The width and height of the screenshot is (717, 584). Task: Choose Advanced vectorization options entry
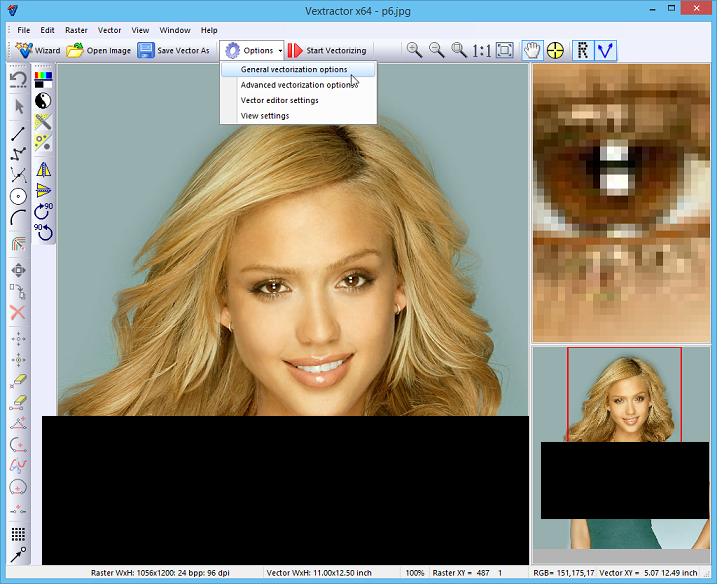(x=298, y=85)
